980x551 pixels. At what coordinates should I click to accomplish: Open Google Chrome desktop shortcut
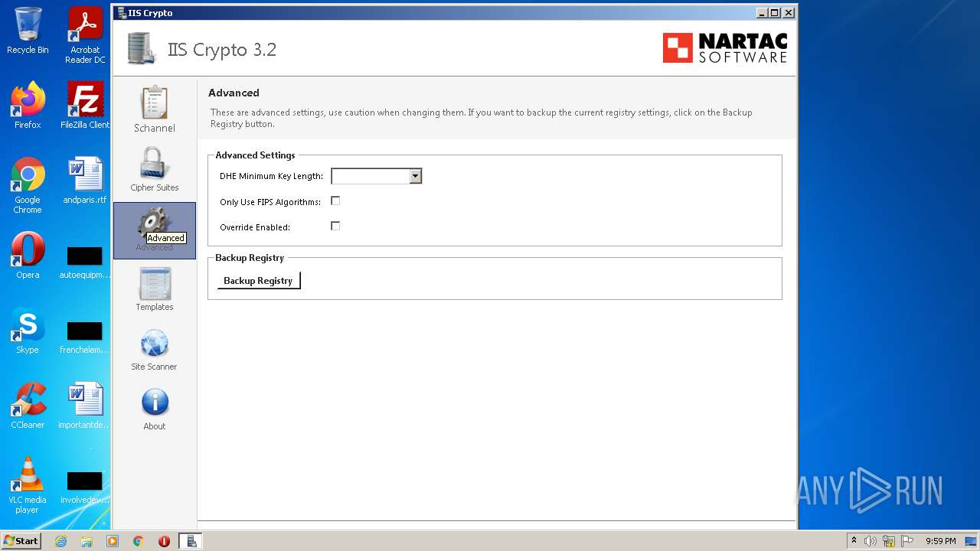click(28, 185)
